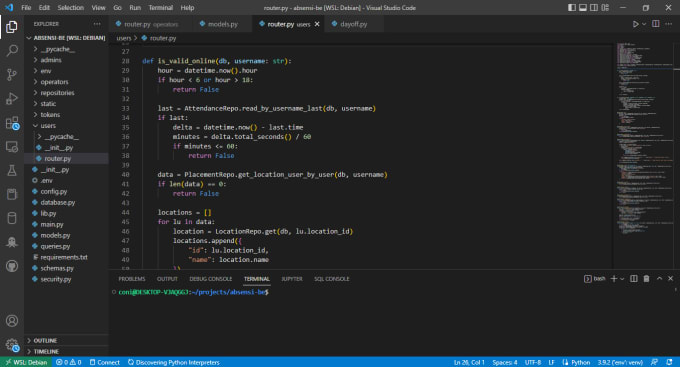The height and width of the screenshot is (367, 680).
Task: Open the Selection menu
Action: [x=70, y=7]
